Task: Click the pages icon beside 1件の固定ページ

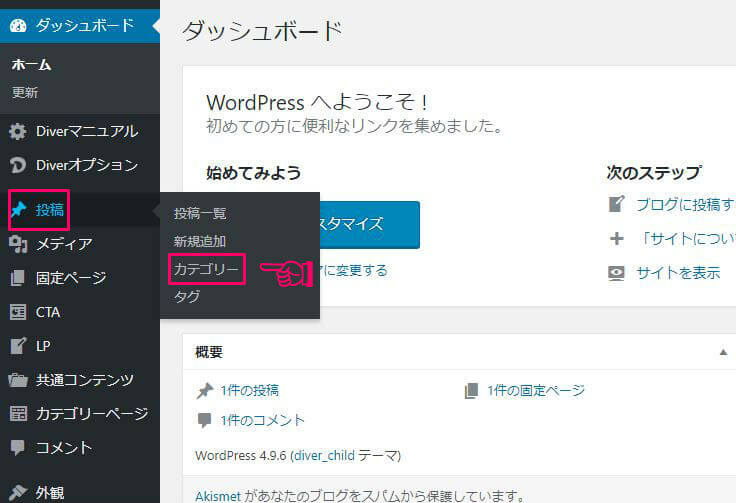Action: [471, 390]
